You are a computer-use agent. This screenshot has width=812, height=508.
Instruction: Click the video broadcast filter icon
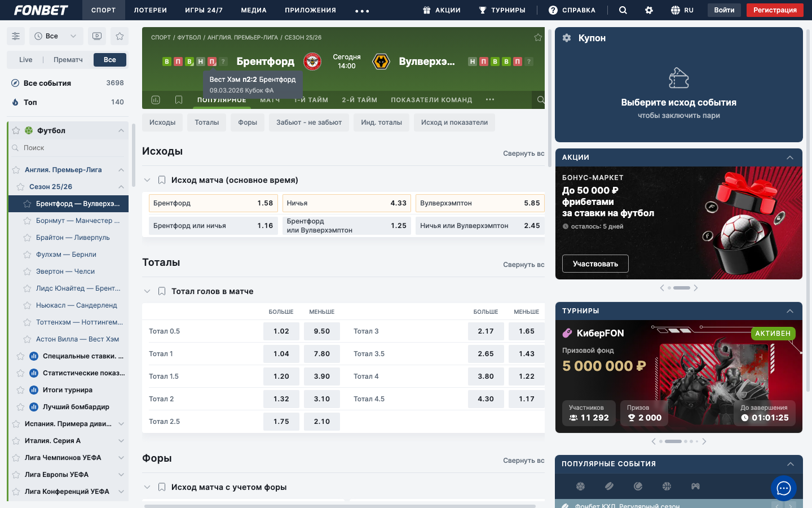point(97,36)
